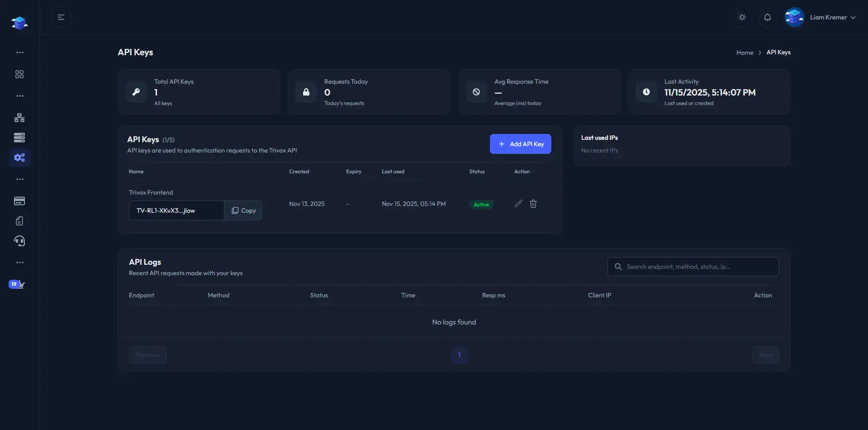The image size is (868, 430).
Task: Open the support headset icon in sidebar
Action: [x=19, y=241]
